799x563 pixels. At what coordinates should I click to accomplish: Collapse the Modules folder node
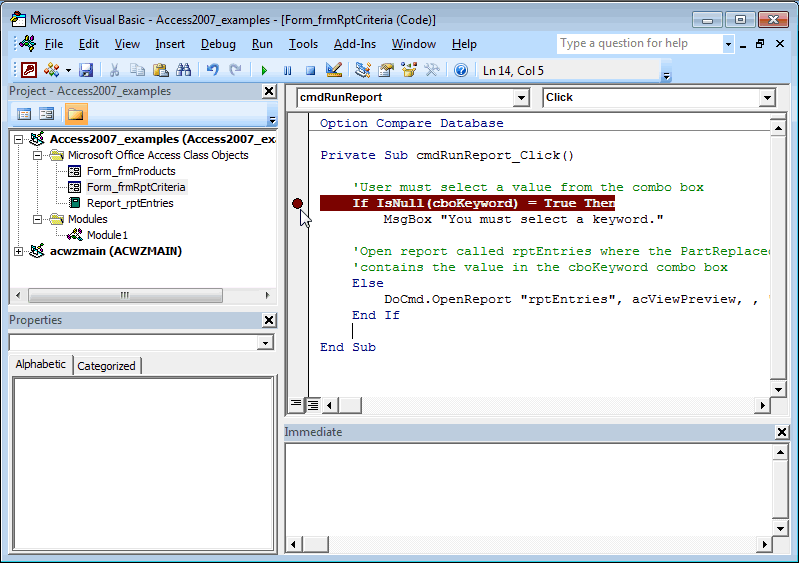(x=37, y=219)
